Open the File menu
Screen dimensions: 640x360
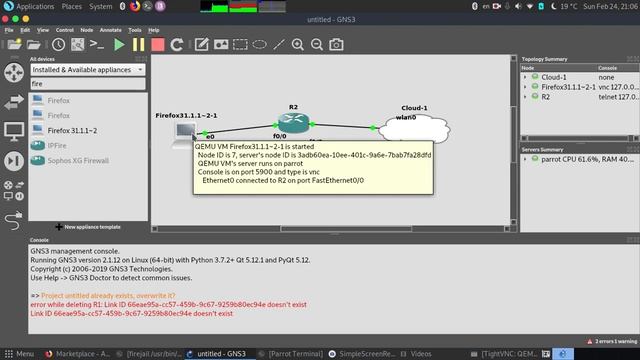point(9,30)
